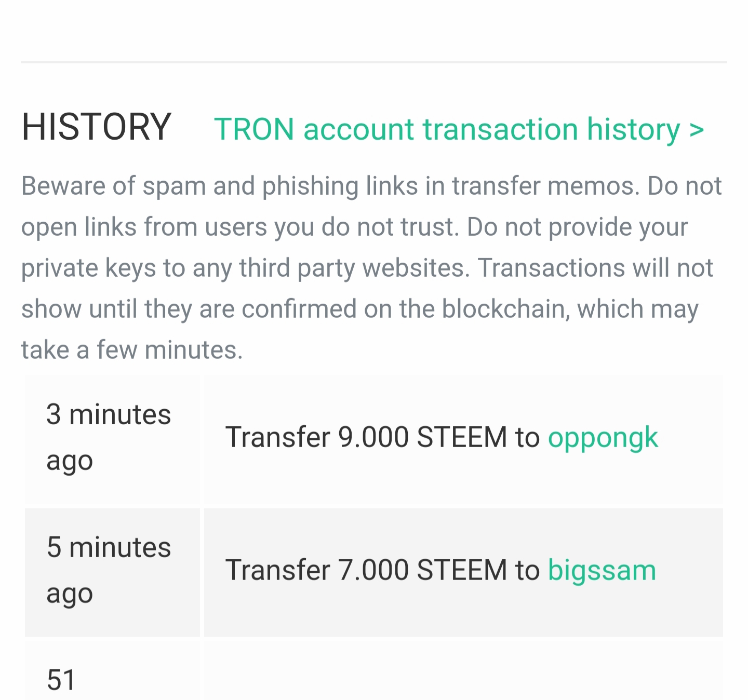Viewport: 748px width, 700px height.
Task: Click the arrow after TRON transaction history
Action: click(x=697, y=129)
